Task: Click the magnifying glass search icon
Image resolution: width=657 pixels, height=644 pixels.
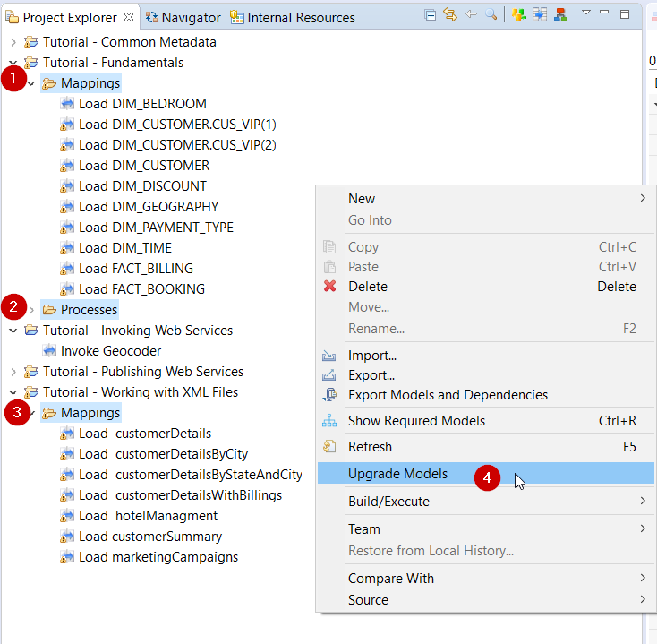Action: click(x=491, y=14)
